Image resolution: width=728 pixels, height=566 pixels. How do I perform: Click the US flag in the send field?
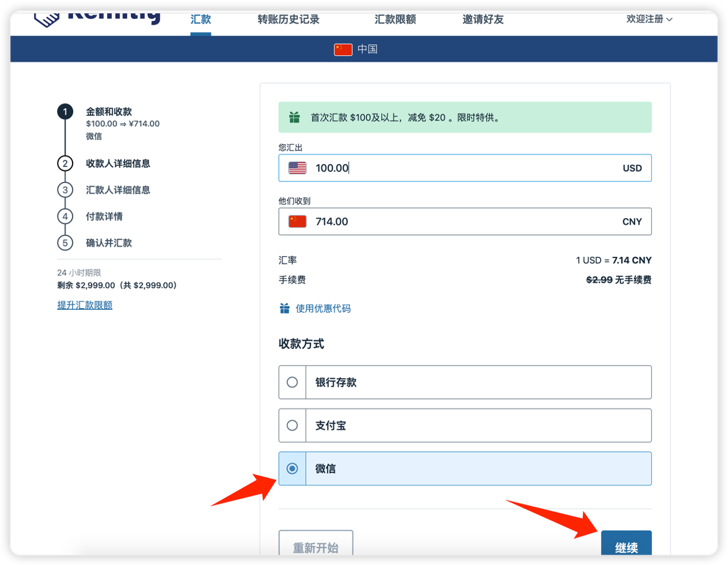(x=297, y=168)
